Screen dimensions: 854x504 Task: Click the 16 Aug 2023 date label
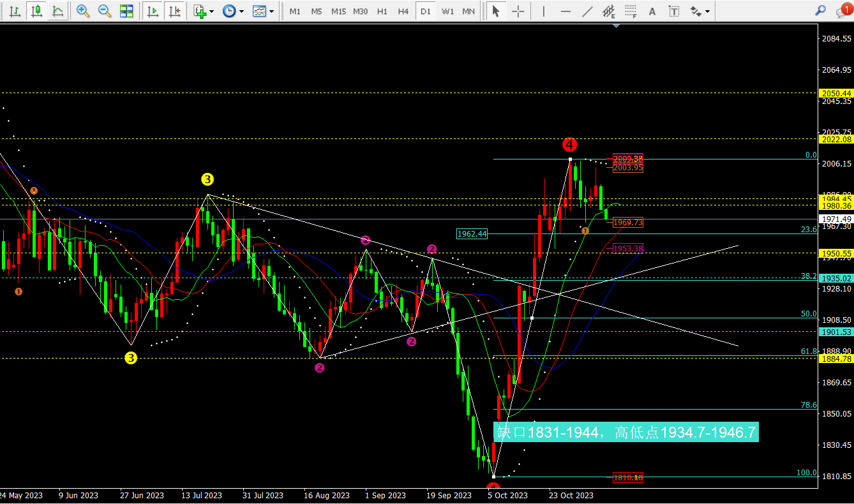point(327,495)
